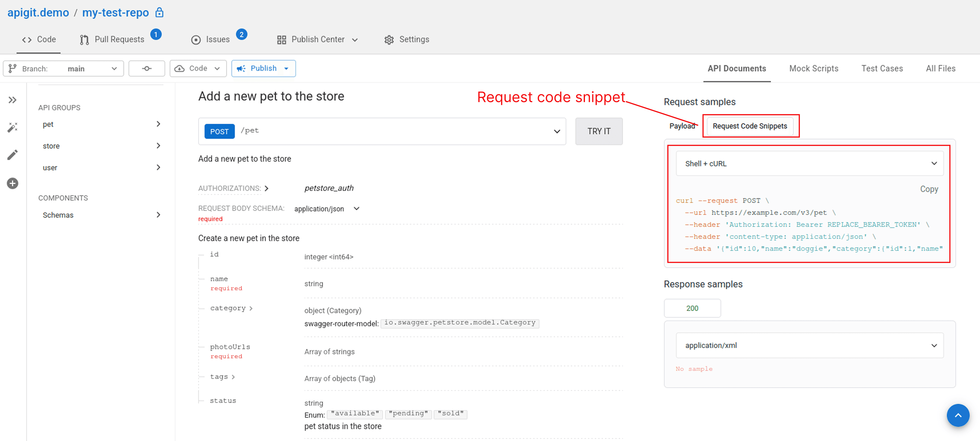The width and height of the screenshot is (980, 441).
Task: Expand the AUTHORIZATIONS section chevron
Action: point(267,188)
